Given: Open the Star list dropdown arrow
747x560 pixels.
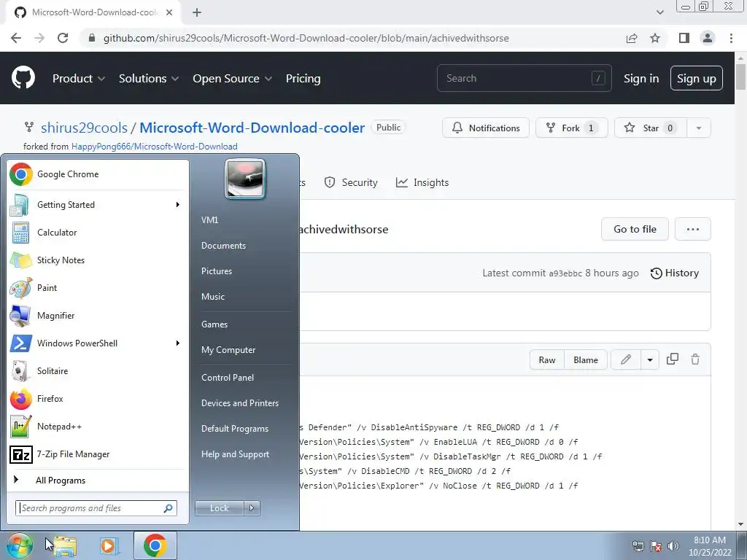Looking at the screenshot, I should pyautogui.click(x=698, y=128).
